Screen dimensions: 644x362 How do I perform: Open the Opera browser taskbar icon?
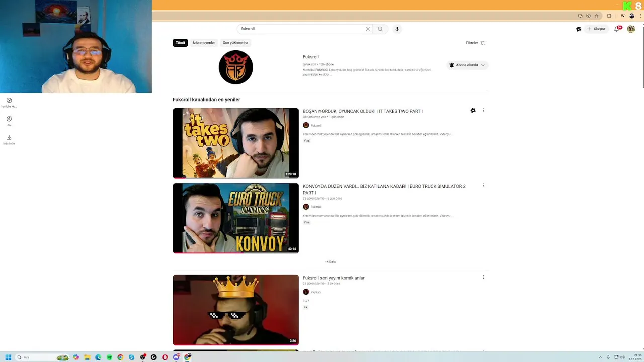(x=165, y=357)
